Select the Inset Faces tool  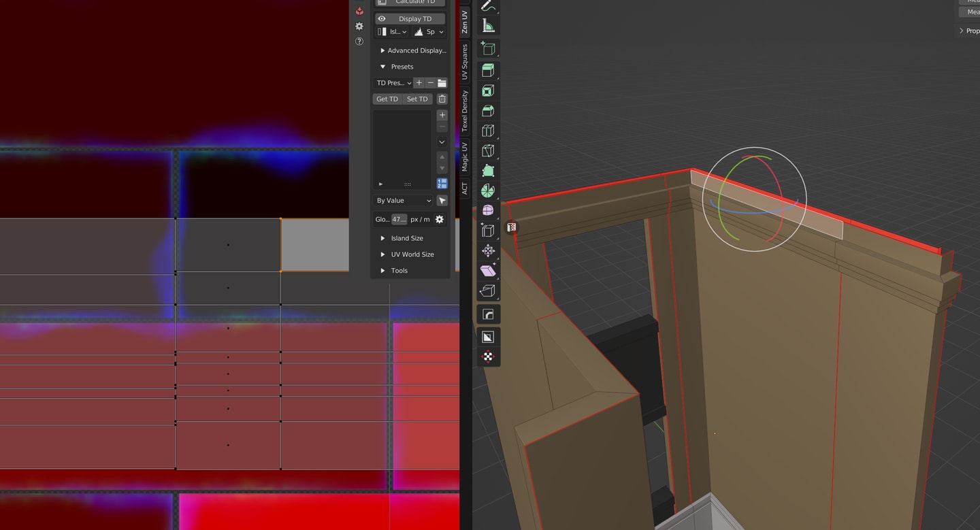point(488,90)
